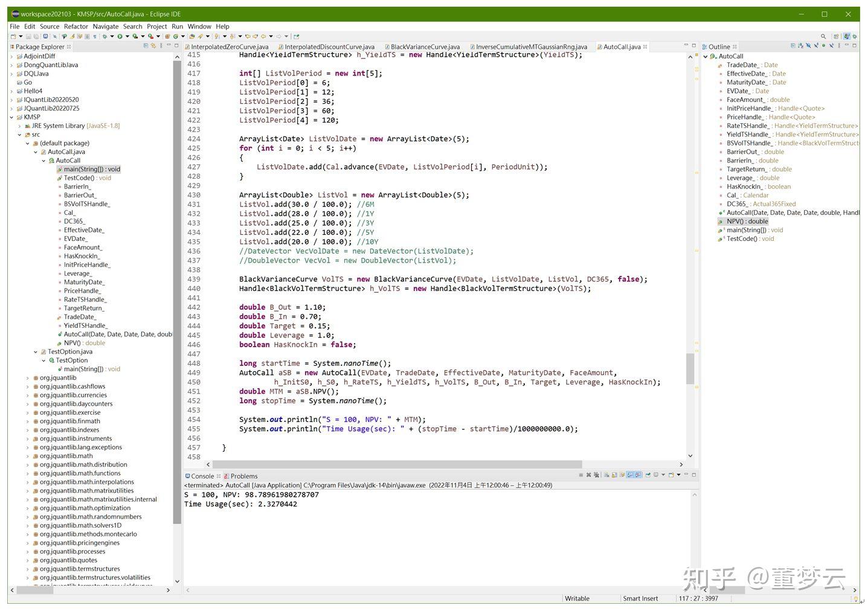Click the editor horizontal scrollbar
Image resolution: width=868 pixels, height=614 pixels.
pyautogui.click(x=397, y=464)
